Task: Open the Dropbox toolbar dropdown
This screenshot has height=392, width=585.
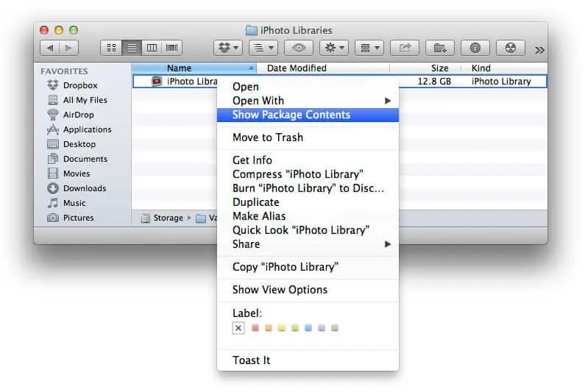Action: (x=228, y=48)
